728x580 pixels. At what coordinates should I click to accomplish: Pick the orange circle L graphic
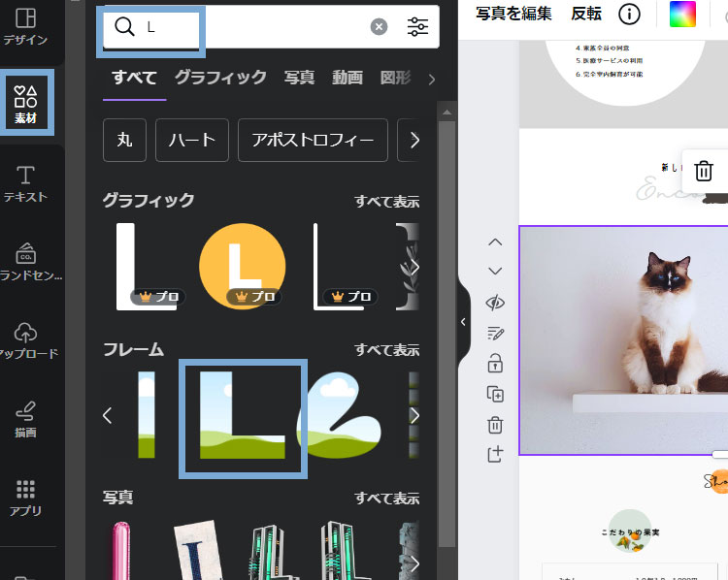243,267
